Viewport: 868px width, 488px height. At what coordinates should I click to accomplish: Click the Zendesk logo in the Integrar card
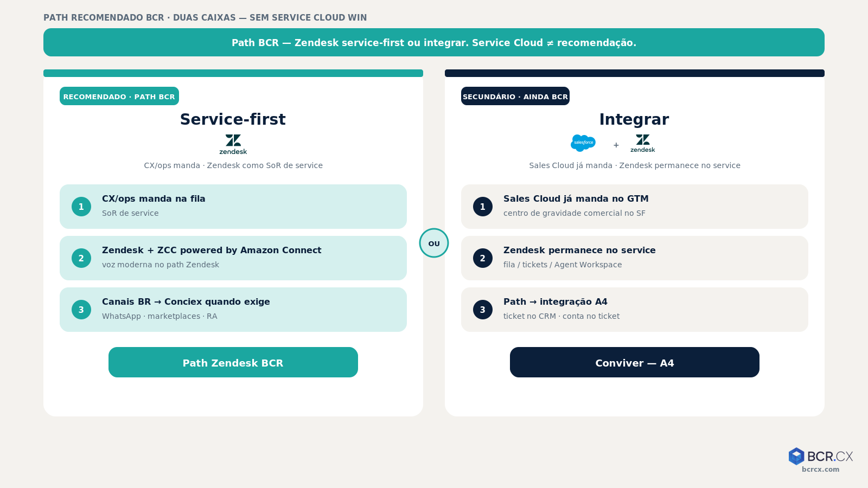(643, 144)
